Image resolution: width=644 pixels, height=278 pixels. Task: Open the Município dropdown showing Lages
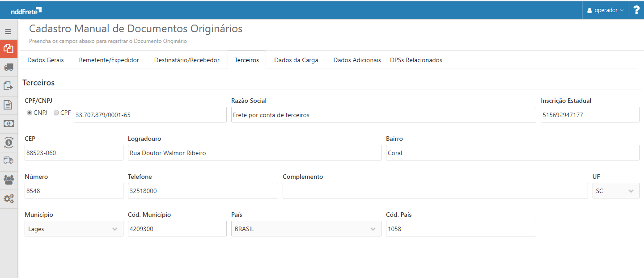pos(74,229)
